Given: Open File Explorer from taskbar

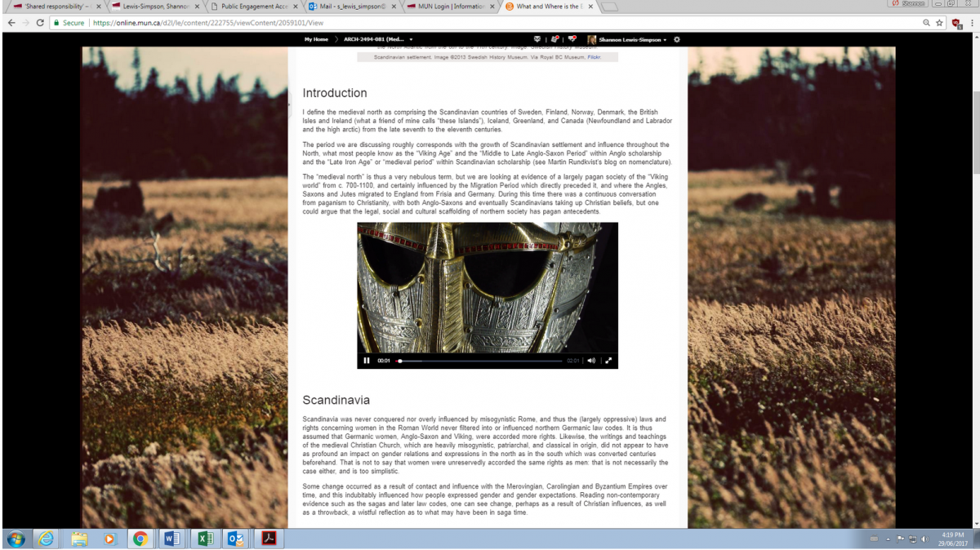Looking at the screenshot, I should pyautogui.click(x=78, y=539).
